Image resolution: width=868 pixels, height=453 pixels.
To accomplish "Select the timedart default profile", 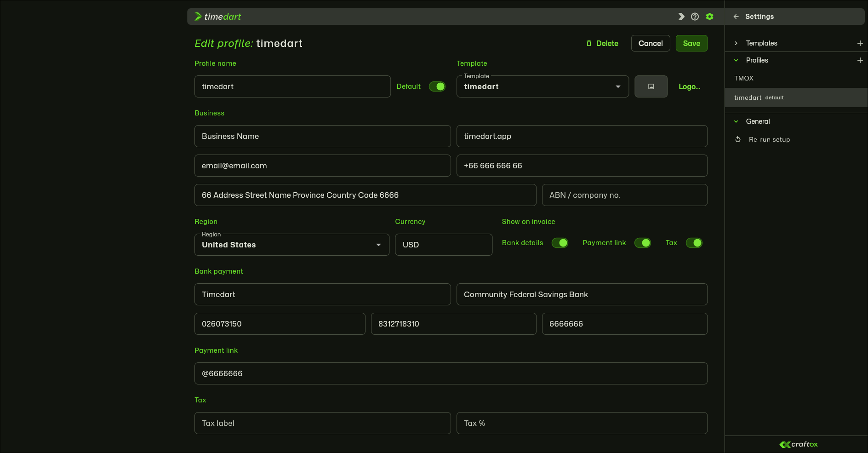I will (796, 97).
